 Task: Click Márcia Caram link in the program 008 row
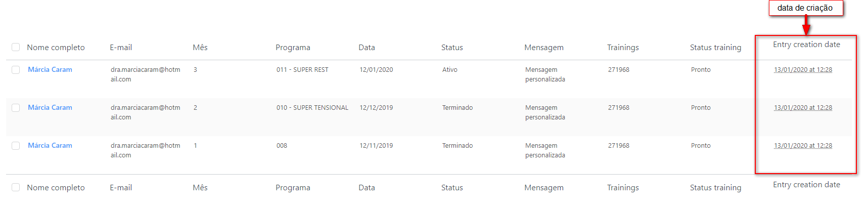point(50,146)
